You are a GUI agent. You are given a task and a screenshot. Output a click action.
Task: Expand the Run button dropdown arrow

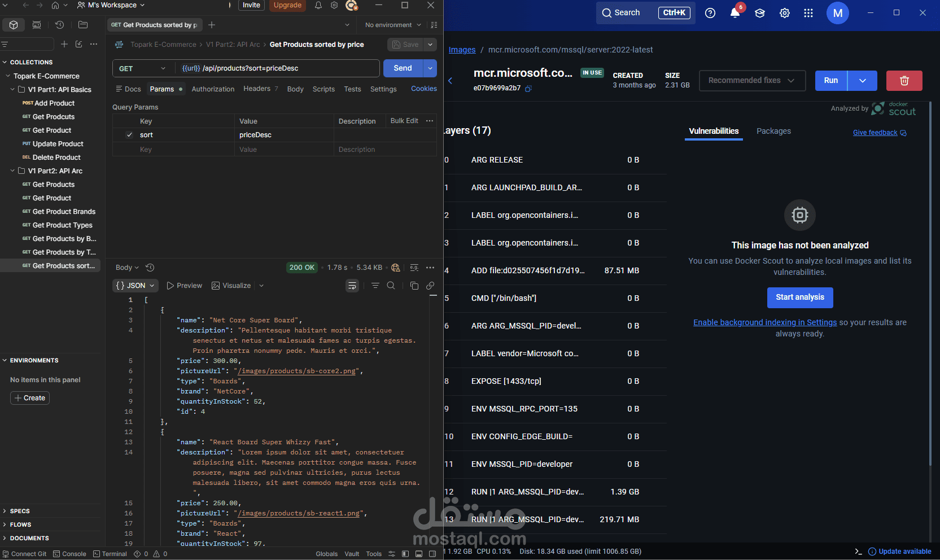[863, 81]
